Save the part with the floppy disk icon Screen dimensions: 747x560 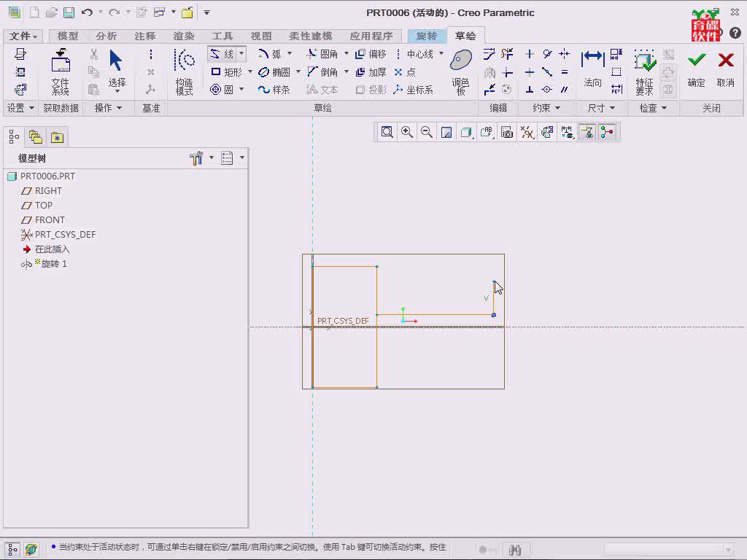click(69, 13)
